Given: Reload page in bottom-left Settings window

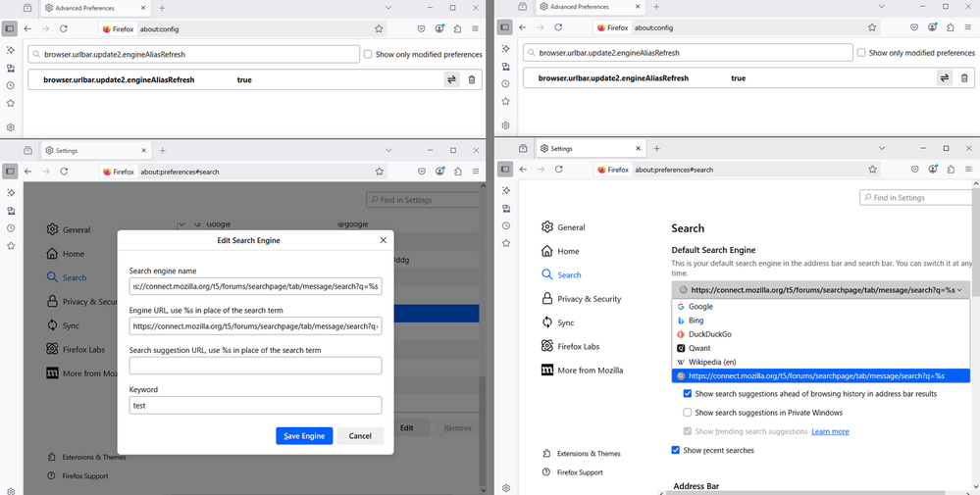Looking at the screenshot, I should point(64,171).
